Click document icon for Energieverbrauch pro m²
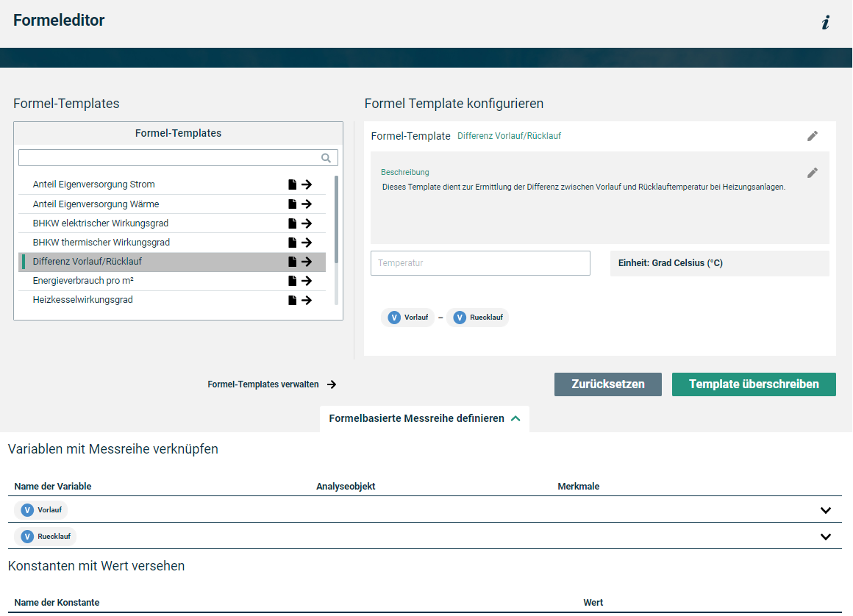 coord(293,281)
